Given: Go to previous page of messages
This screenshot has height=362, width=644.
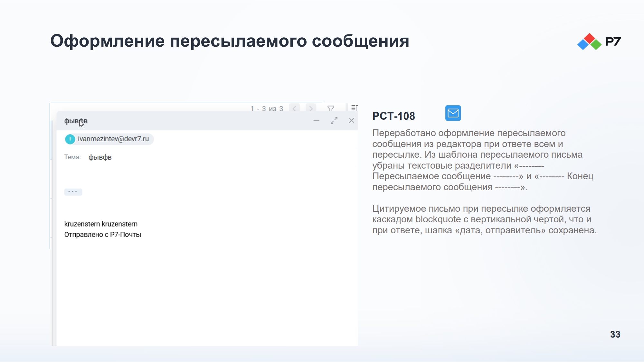Looking at the screenshot, I should pos(294,108).
